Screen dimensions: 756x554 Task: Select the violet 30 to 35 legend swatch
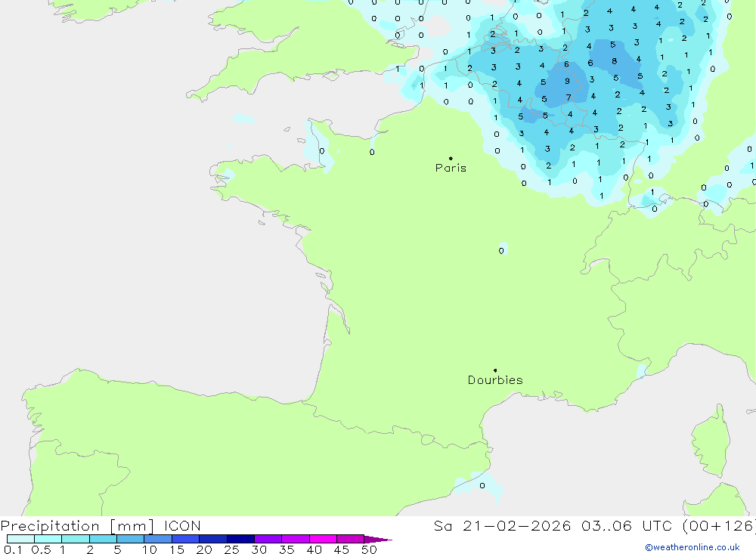coord(268,539)
